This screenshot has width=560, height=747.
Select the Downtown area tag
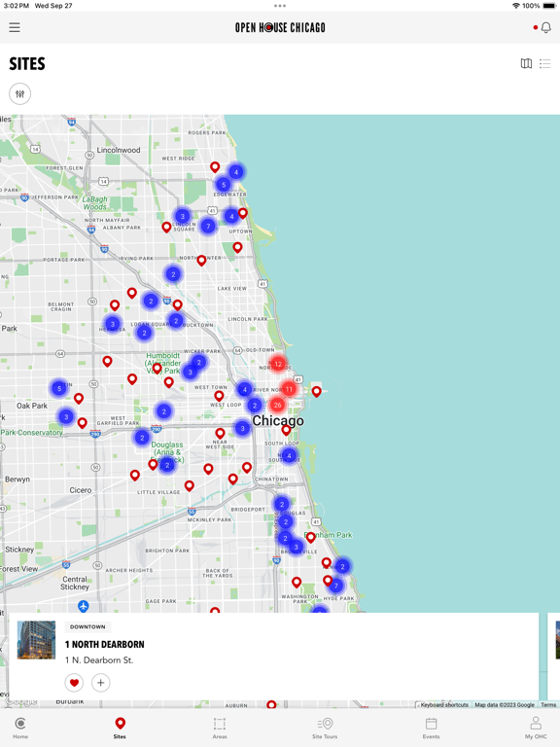tap(87, 627)
